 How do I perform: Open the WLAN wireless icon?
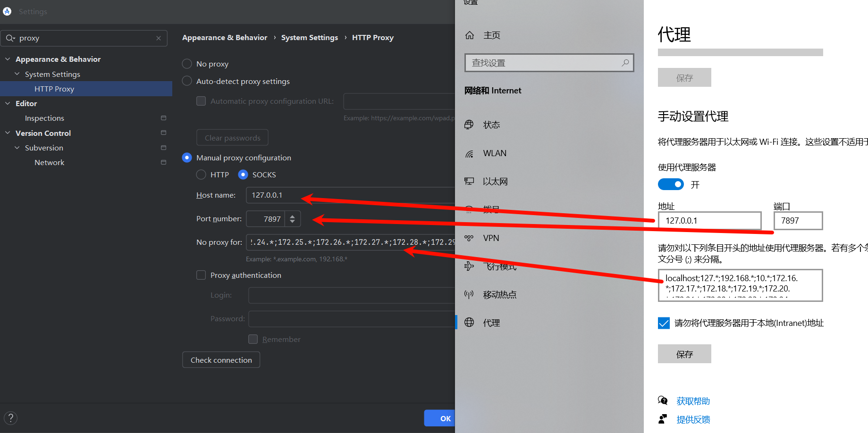[x=469, y=153]
